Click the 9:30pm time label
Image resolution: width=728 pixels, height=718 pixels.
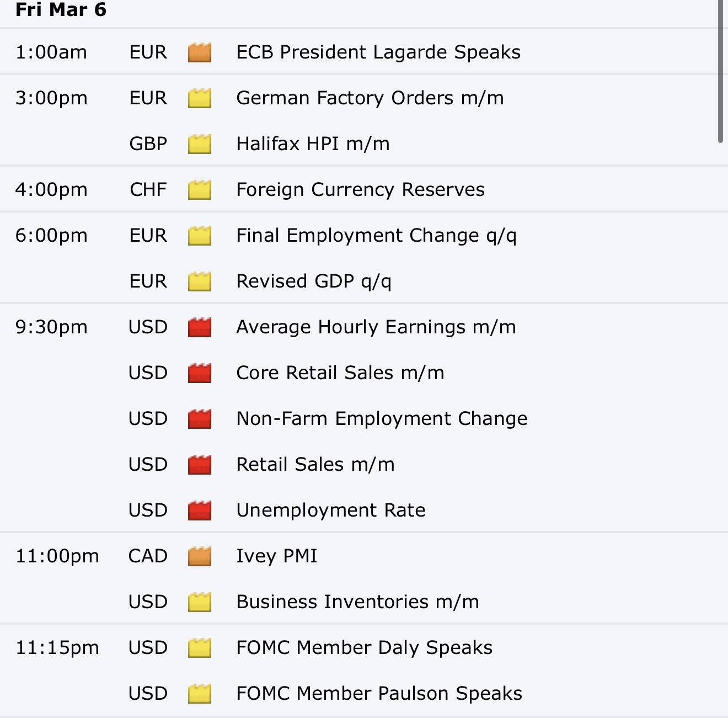[51, 327]
